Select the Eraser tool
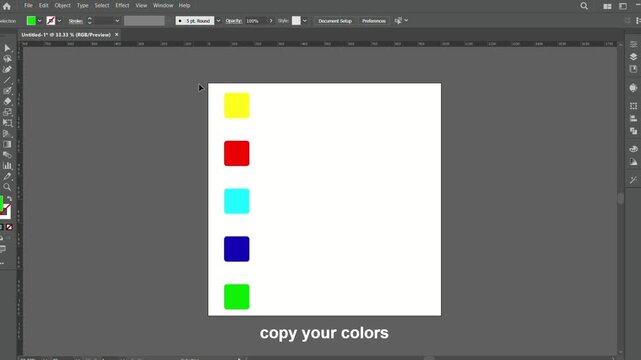 [7, 101]
